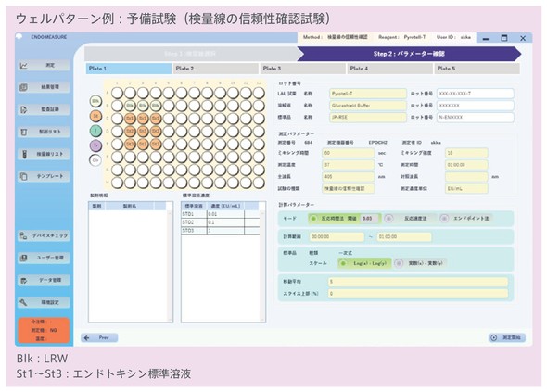Screen dimensions: 547x392
Task: Switch to the Plate 4 tab
Action: click(x=390, y=69)
